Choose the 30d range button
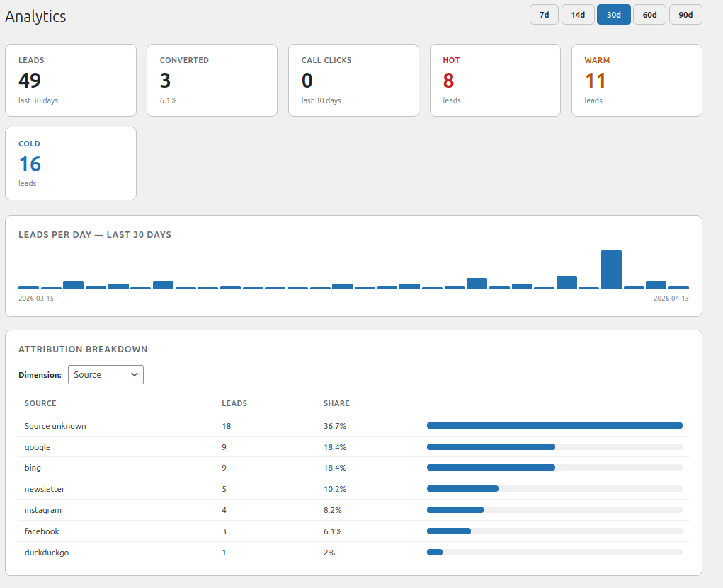This screenshot has width=723, height=588. [x=614, y=15]
